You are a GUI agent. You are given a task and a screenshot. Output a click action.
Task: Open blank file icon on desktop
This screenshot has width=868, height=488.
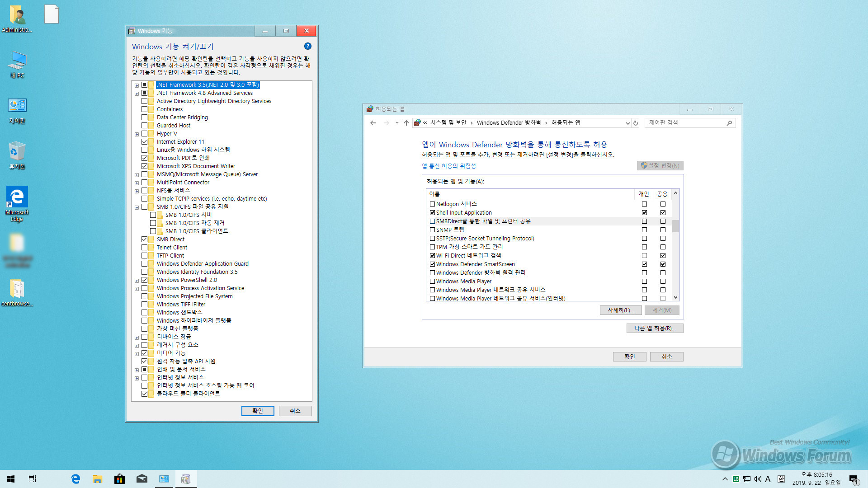tap(52, 14)
